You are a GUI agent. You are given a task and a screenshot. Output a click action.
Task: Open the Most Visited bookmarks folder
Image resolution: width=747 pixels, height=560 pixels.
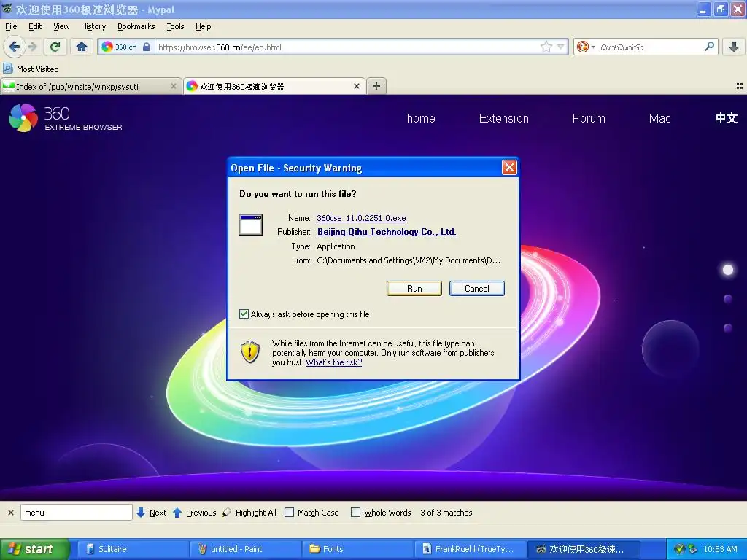pos(31,69)
